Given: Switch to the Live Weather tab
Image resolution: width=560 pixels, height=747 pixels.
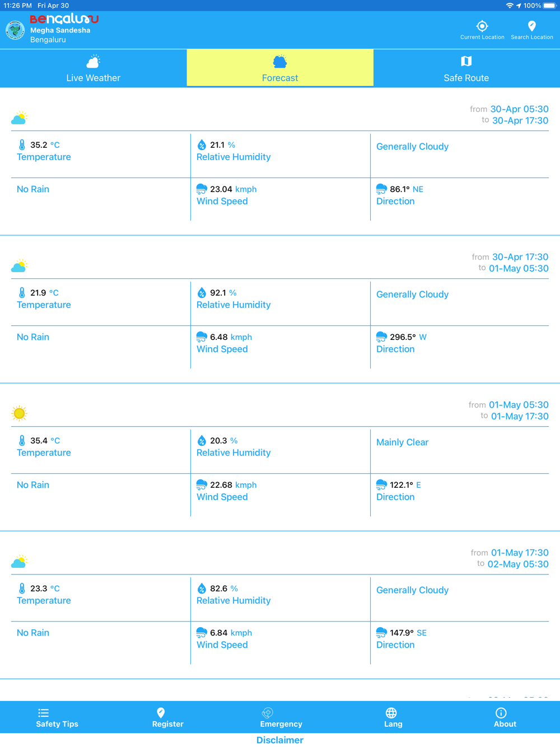Looking at the screenshot, I should coord(94,68).
